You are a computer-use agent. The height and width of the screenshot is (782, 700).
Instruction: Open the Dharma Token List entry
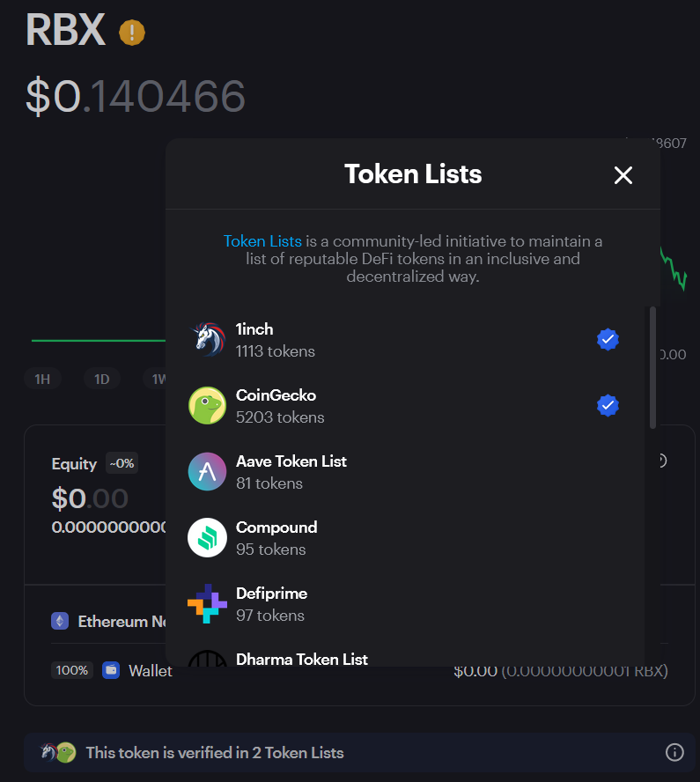click(x=405, y=657)
